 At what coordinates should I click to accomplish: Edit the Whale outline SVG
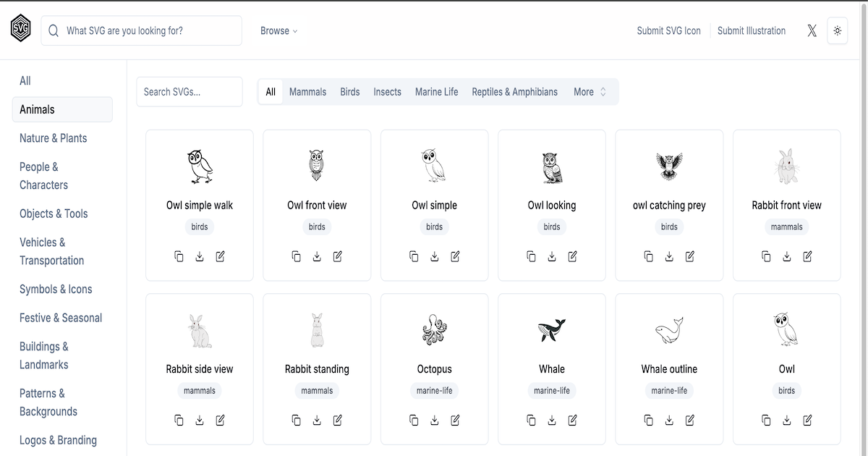coord(689,420)
